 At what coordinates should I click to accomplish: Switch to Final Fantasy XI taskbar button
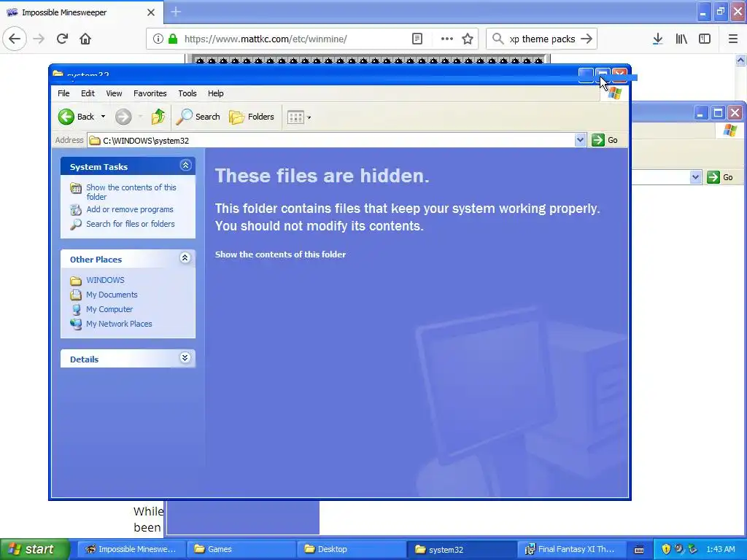(x=570, y=549)
